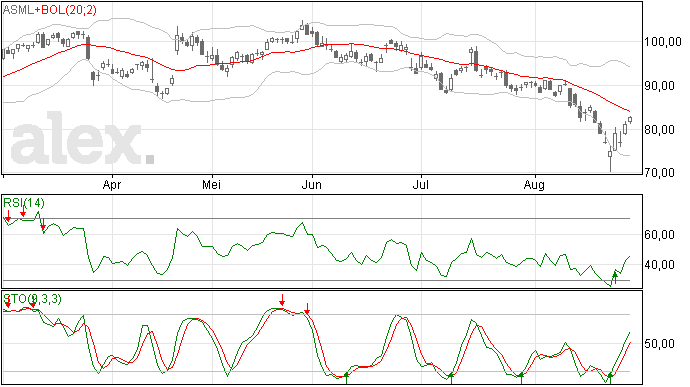The width and height of the screenshot is (690, 387).
Task: Click the Aug month axis label
Action: click(x=534, y=185)
